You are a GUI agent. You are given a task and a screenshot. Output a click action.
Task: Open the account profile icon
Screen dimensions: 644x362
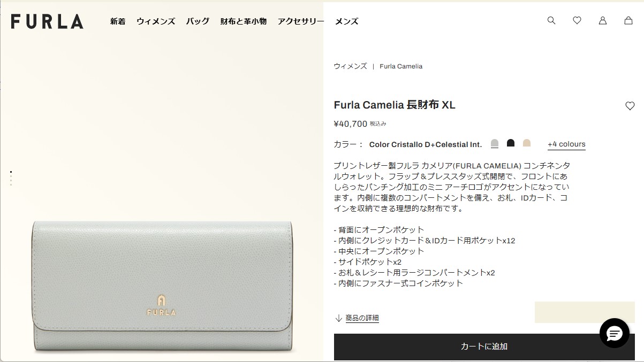tap(603, 20)
